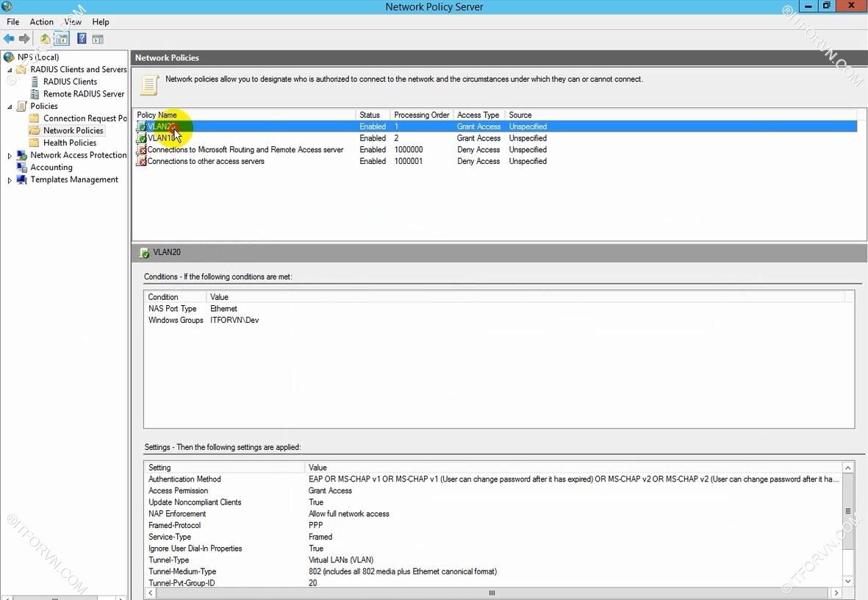Expand the Network Access Protection node
Viewport: 868px width, 600px height.
click(10, 156)
